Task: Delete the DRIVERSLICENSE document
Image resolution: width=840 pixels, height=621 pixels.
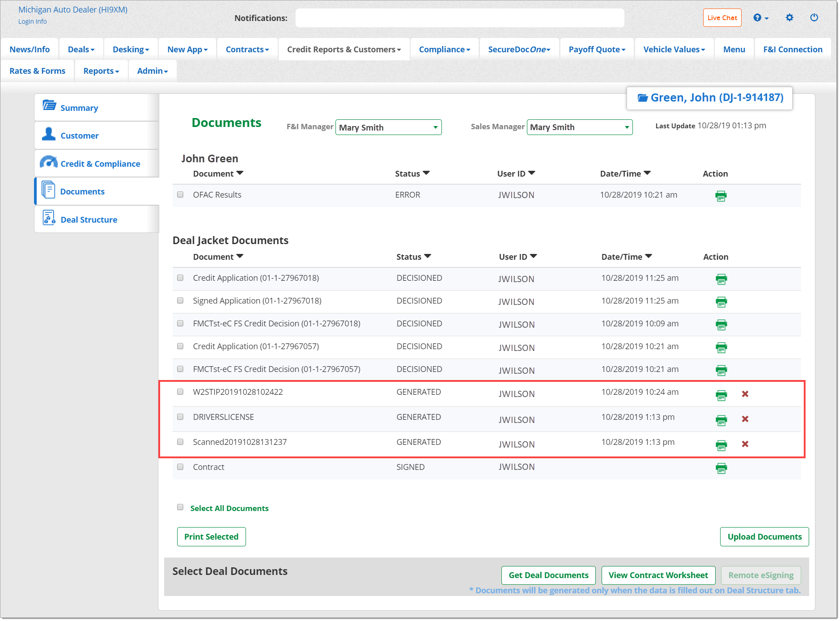Action: click(745, 419)
